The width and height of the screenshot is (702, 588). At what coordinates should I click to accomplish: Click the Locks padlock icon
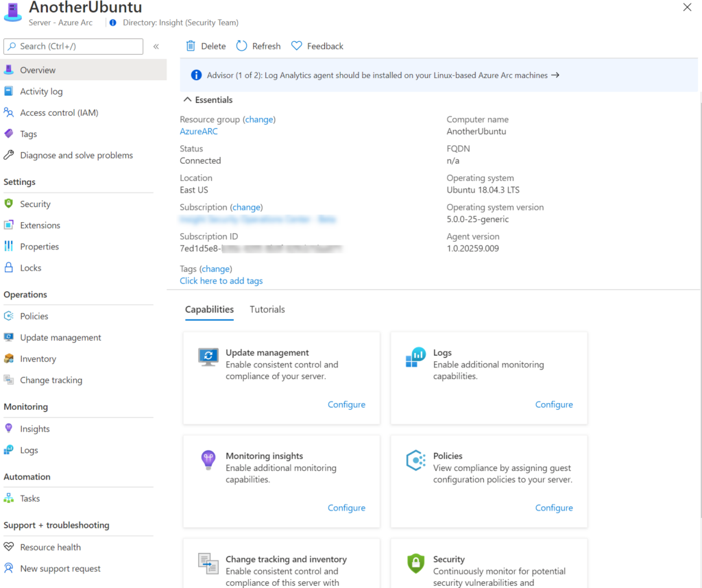click(8, 267)
